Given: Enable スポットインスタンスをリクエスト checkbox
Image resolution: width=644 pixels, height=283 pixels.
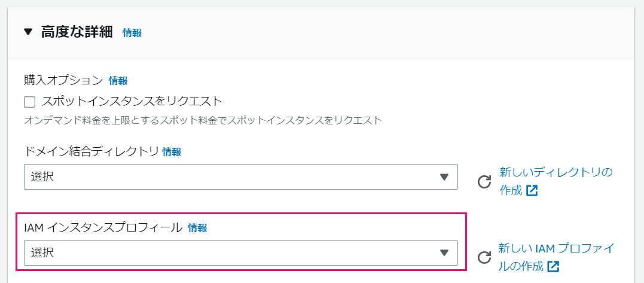Looking at the screenshot, I should pyautogui.click(x=29, y=102).
